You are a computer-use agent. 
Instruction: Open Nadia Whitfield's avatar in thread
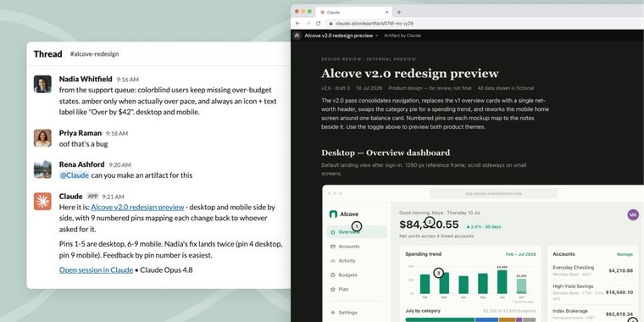(42, 84)
